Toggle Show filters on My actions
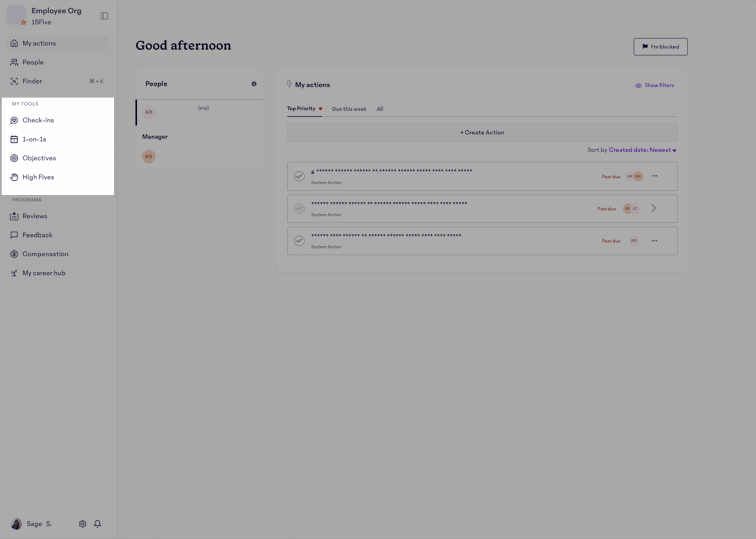This screenshot has height=539, width=756. pyautogui.click(x=655, y=85)
